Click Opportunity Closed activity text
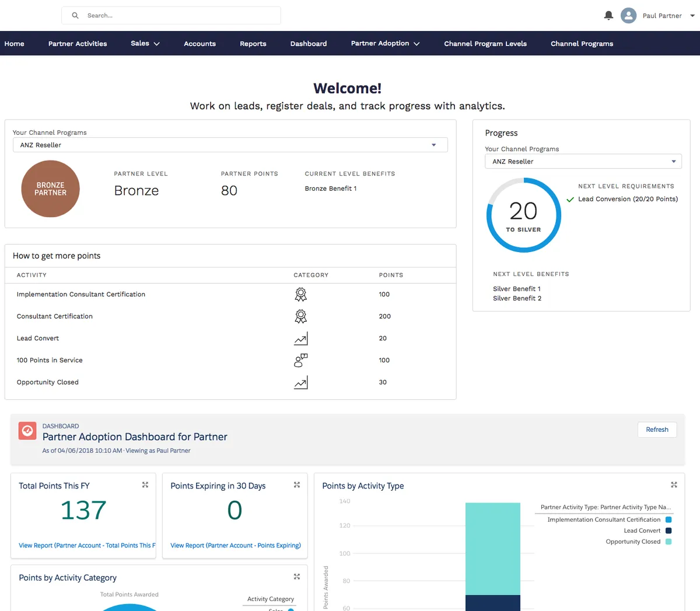 [48, 382]
